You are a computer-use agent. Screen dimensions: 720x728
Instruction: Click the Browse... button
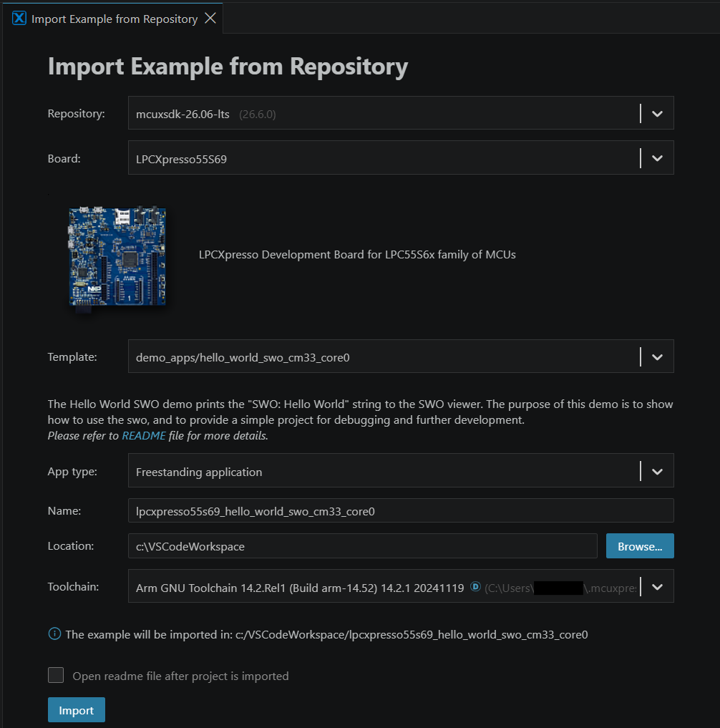pos(640,546)
